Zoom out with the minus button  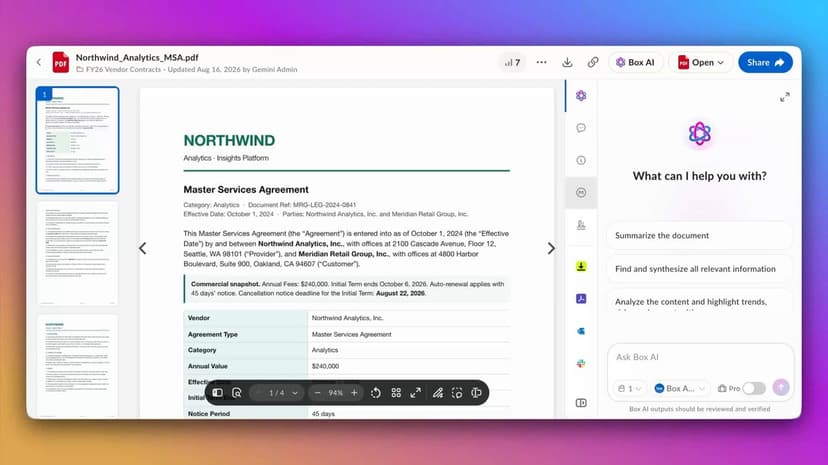coord(317,393)
